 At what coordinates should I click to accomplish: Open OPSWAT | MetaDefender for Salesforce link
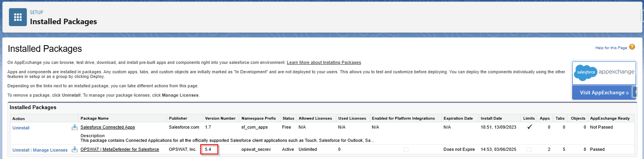(x=120, y=149)
